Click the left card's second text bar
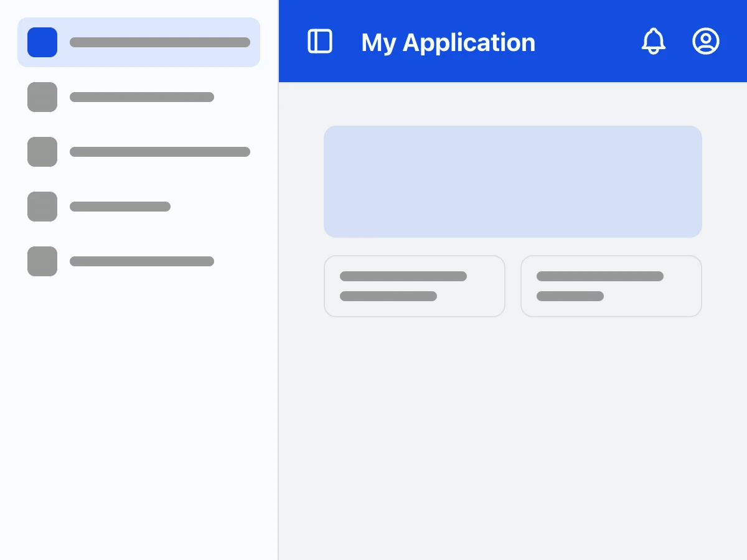This screenshot has height=560, width=747. [x=388, y=296]
